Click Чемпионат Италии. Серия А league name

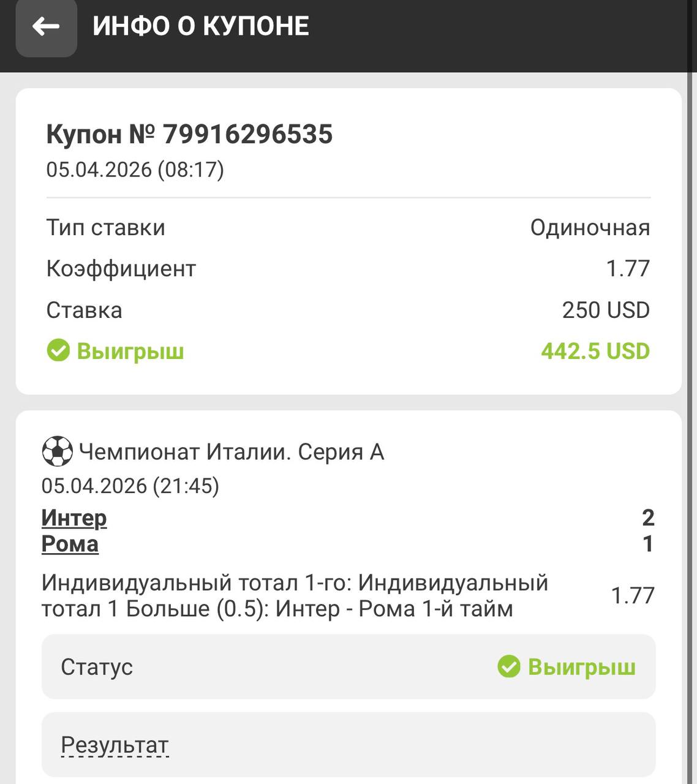pos(232,452)
